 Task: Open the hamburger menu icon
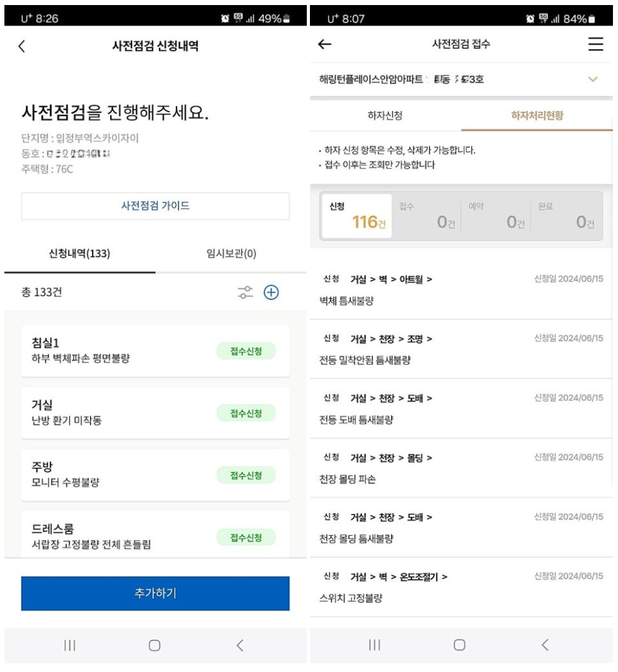[595, 44]
